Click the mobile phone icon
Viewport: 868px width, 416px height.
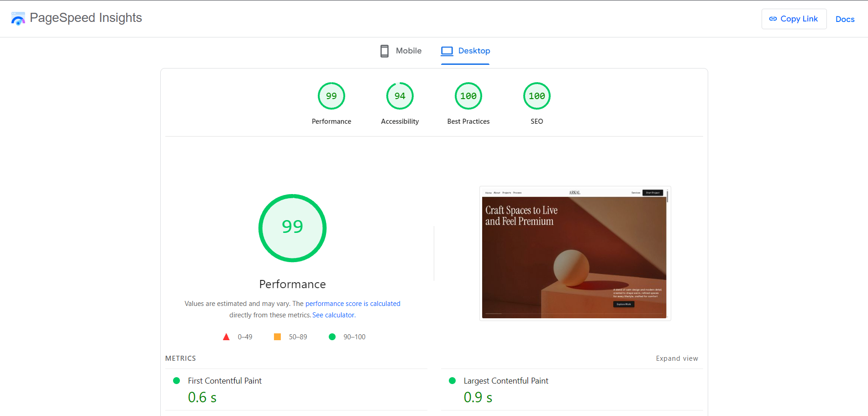coord(384,51)
